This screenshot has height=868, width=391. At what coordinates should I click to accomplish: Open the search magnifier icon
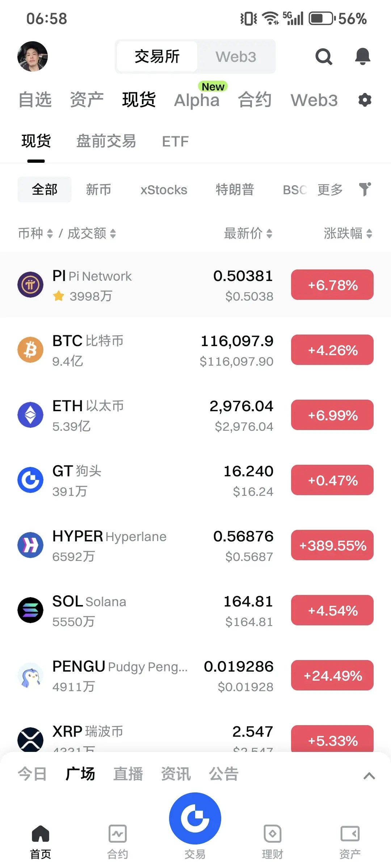(x=324, y=56)
